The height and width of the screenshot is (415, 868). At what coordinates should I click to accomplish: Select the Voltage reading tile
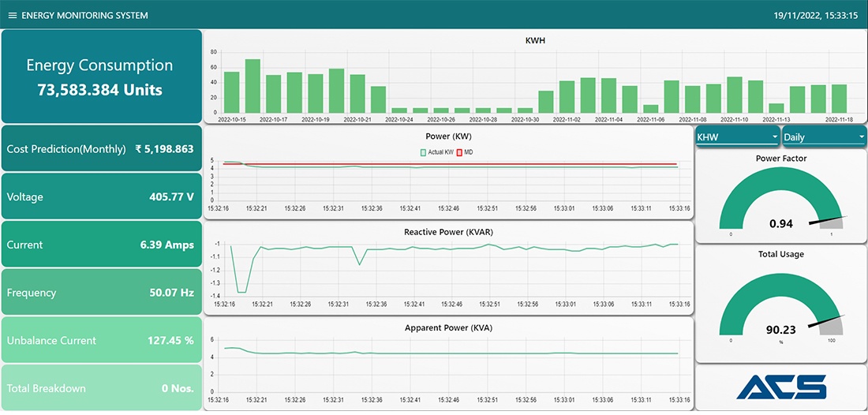(102, 196)
